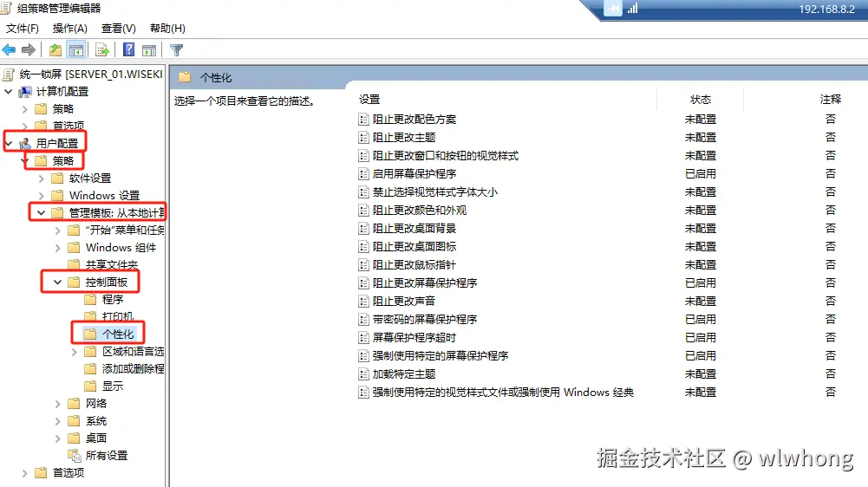Select the 网络 tree folder

95,404
